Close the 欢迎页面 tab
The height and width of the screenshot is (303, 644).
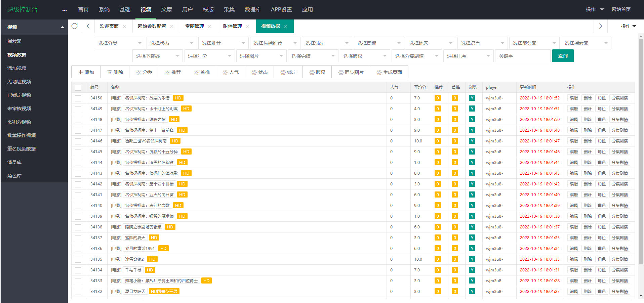click(124, 26)
